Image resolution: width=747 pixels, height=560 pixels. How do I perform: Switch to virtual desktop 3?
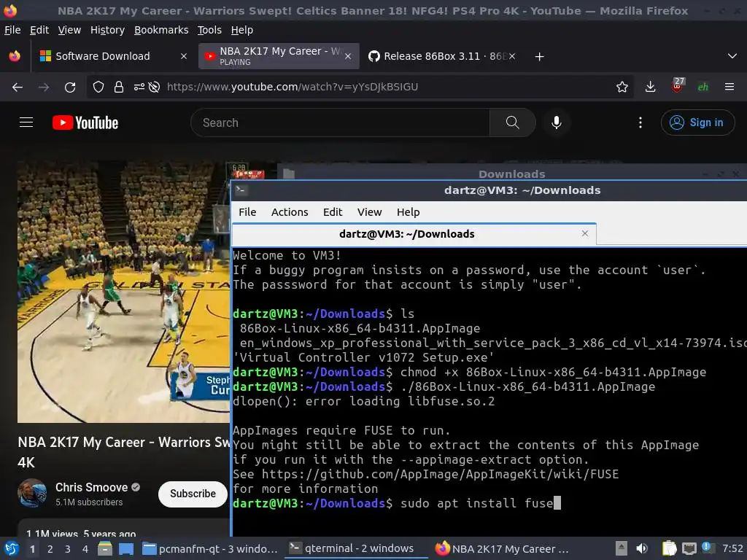68,549
